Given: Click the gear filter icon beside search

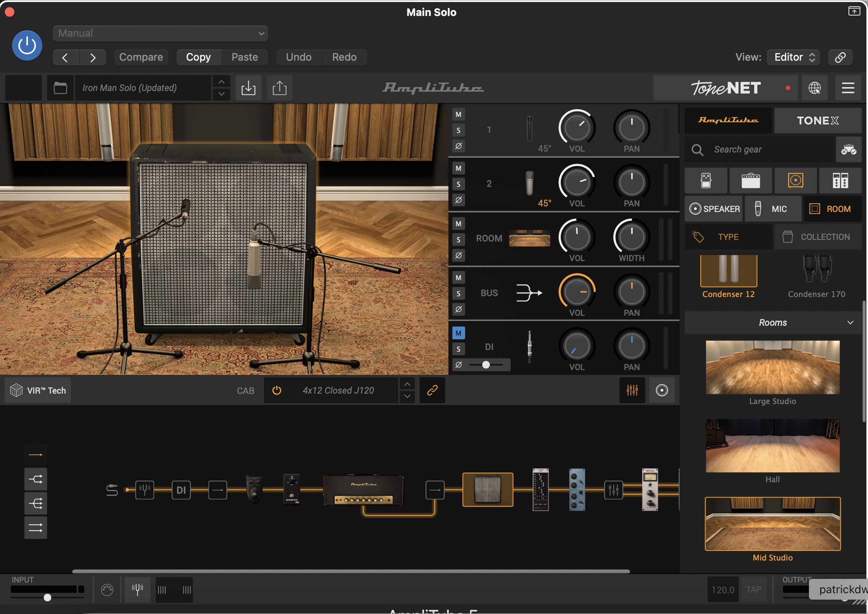Looking at the screenshot, I should click(848, 149).
